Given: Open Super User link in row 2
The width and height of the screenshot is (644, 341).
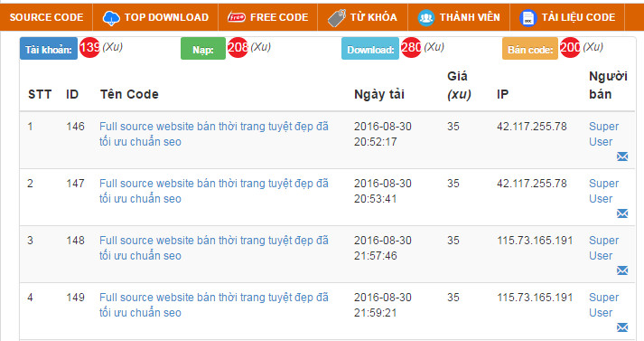Looking at the screenshot, I should [x=603, y=191].
